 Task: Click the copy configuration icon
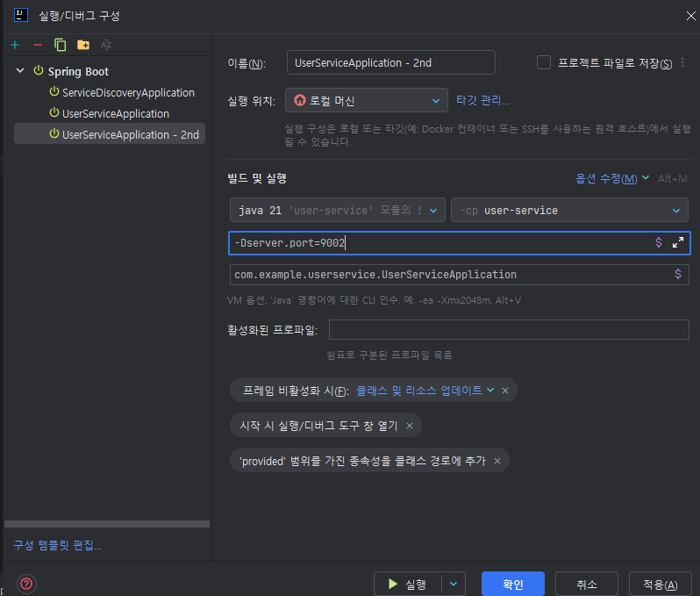60,45
